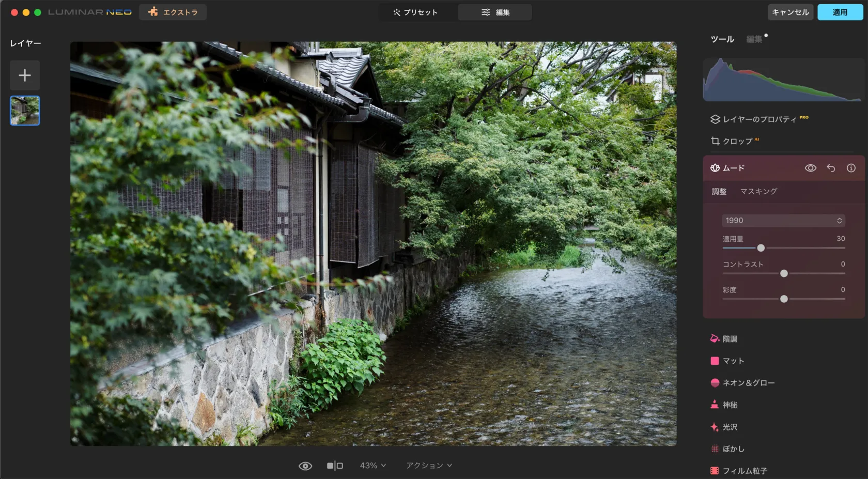The width and height of the screenshot is (868, 479).
Task: Toggle before/after split compare view
Action: coord(335,466)
